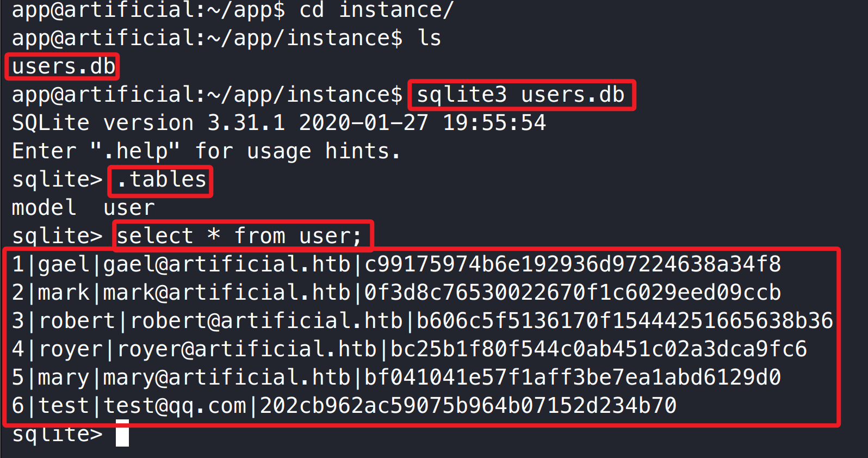868x458 pixels.
Task: Click gael's password hash starting with c99175
Action: pos(573,264)
